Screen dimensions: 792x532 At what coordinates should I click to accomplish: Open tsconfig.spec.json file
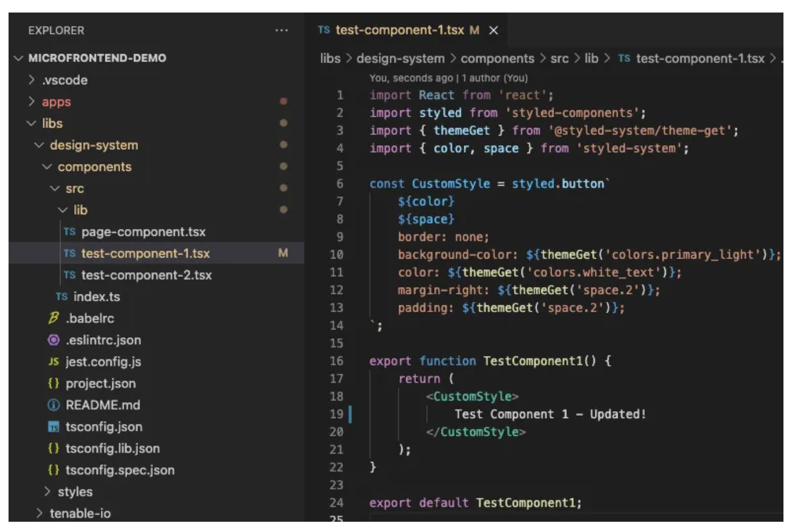coord(120,470)
